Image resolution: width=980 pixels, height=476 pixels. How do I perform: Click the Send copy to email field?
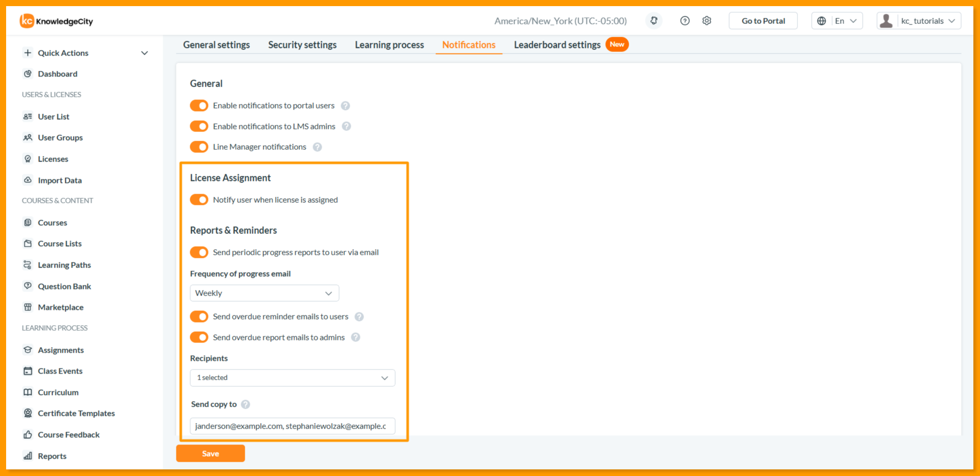293,426
